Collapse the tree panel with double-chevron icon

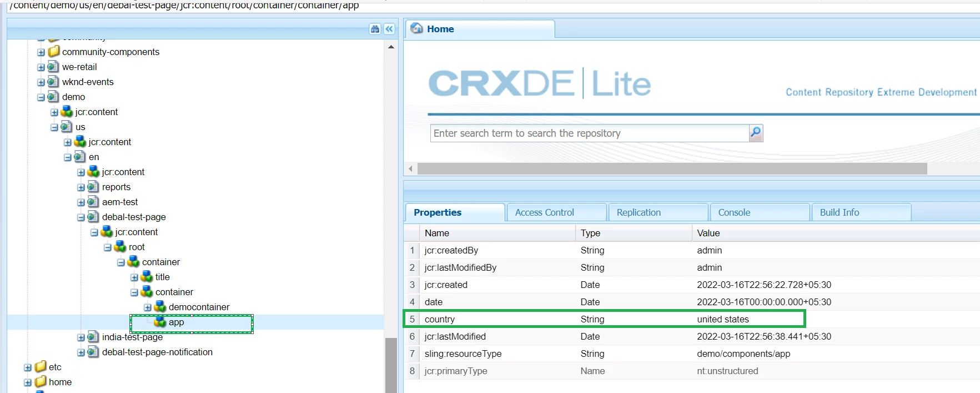pos(389,29)
